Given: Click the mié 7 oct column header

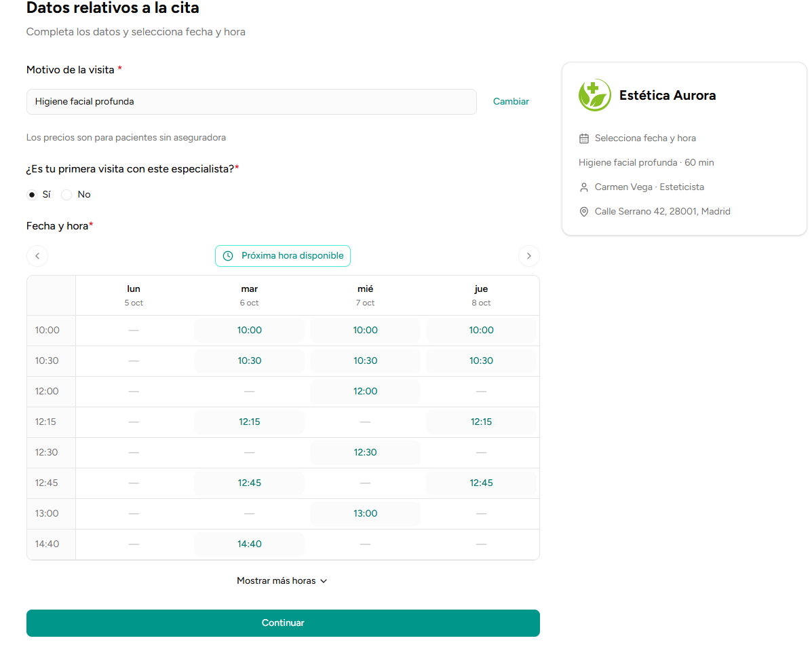Looking at the screenshot, I should pyautogui.click(x=365, y=295).
